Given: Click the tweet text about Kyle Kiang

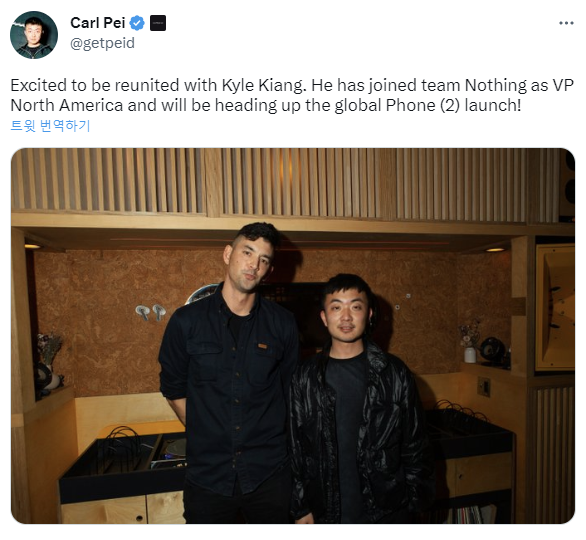Looking at the screenshot, I should click(x=292, y=95).
